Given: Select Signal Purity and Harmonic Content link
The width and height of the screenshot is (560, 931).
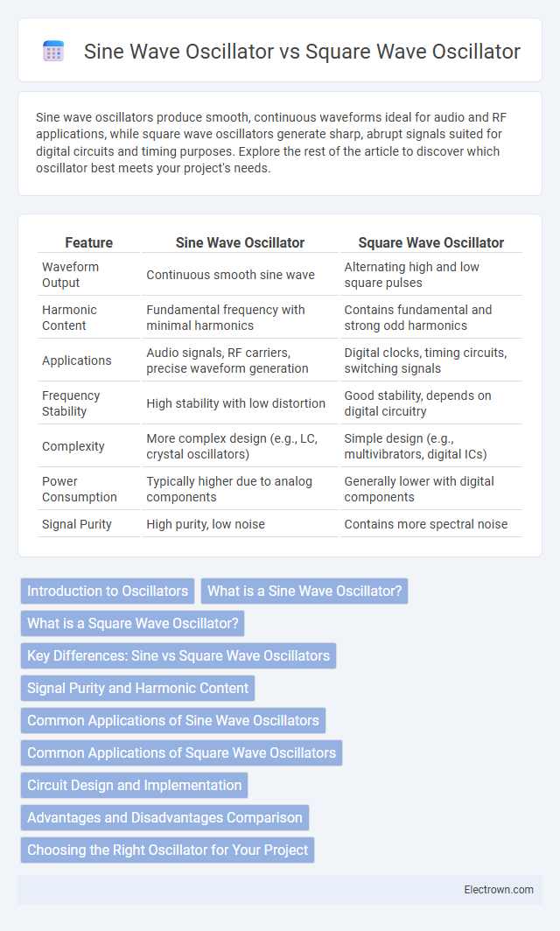Looking at the screenshot, I should [x=137, y=688].
